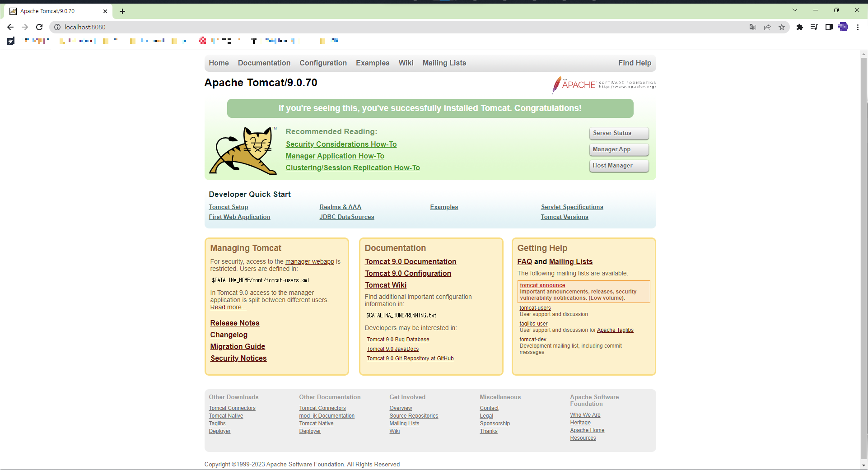Open Security Considerations How-To link
Screen dimensions: 868x470
[341, 144]
